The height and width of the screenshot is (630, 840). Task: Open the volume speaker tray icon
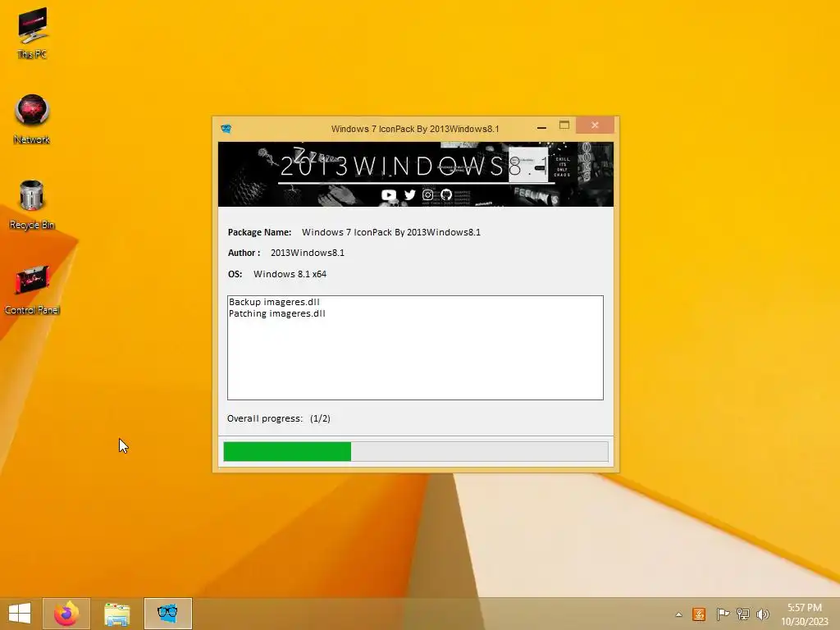point(762,614)
